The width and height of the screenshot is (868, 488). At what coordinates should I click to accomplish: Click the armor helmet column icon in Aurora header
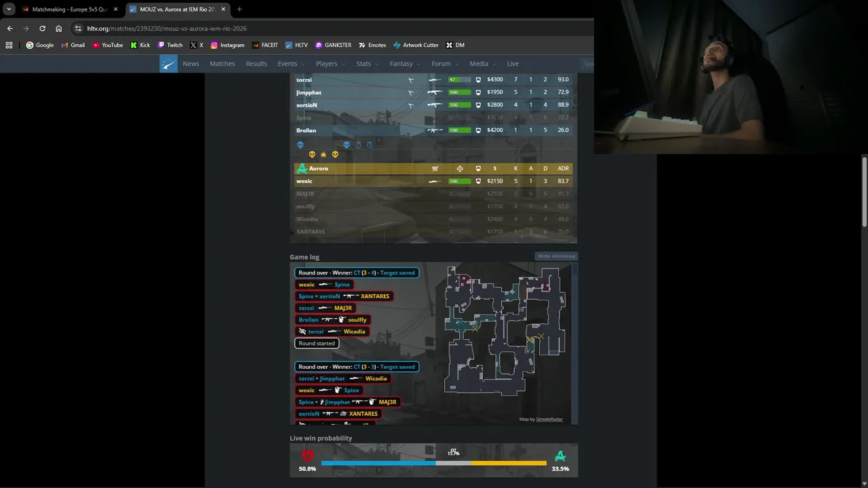(x=478, y=169)
